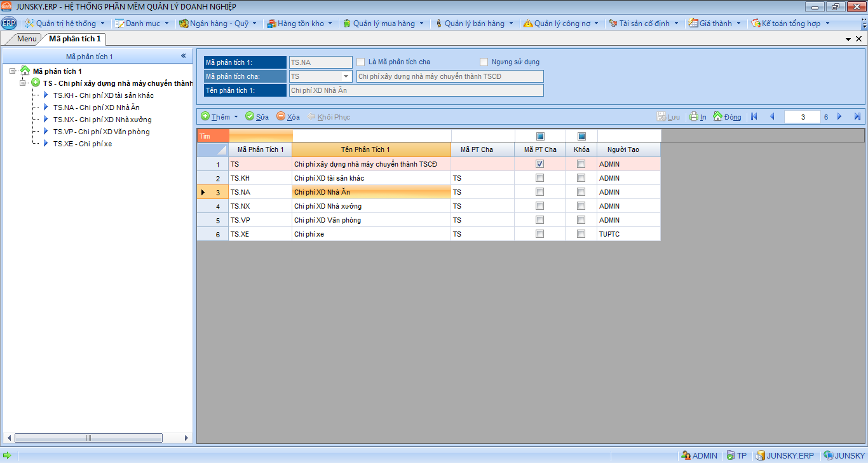Image resolution: width=868 pixels, height=463 pixels.
Task: Toggle Khóa checkbox for the TS.XE row
Action: [x=581, y=234]
